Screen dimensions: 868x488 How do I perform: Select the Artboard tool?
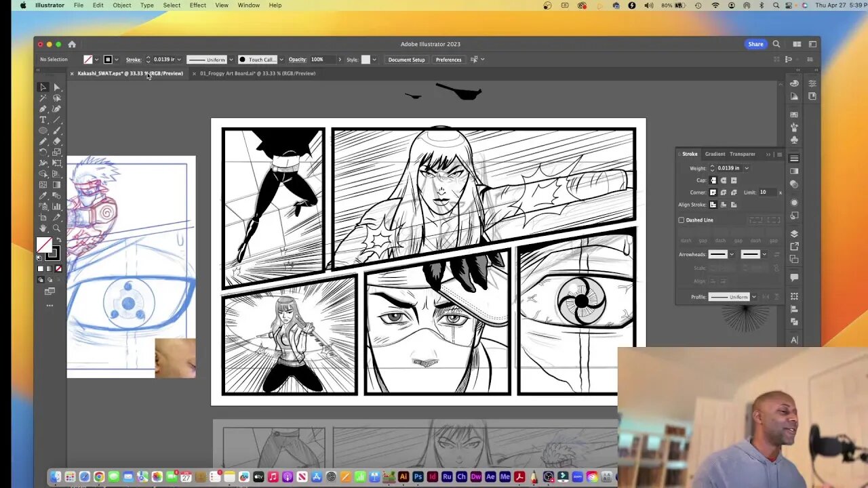tap(43, 217)
